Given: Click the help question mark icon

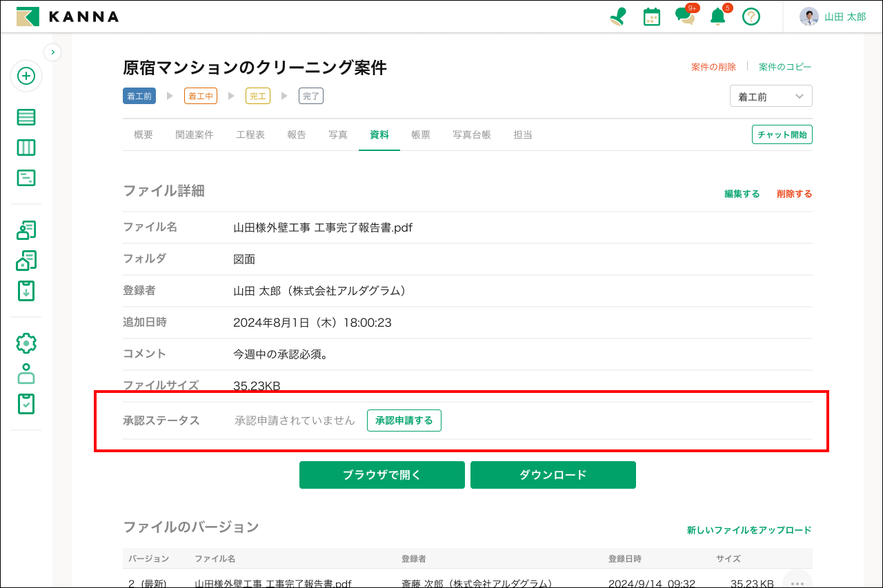Looking at the screenshot, I should coord(751,17).
